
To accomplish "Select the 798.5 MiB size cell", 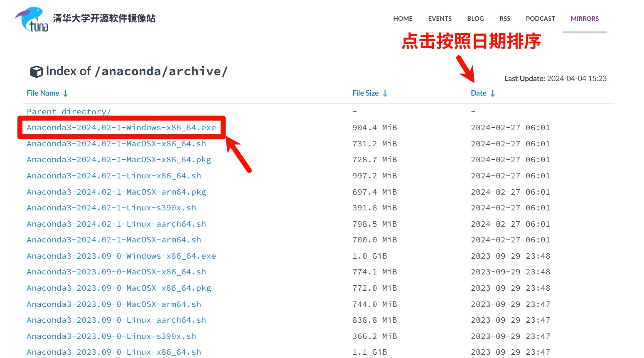I will pos(375,224).
